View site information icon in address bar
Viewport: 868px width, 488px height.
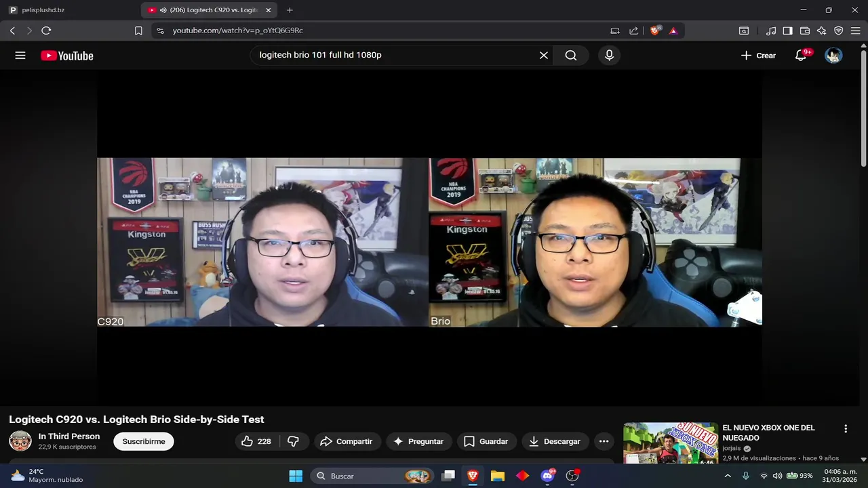pos(160,30)
